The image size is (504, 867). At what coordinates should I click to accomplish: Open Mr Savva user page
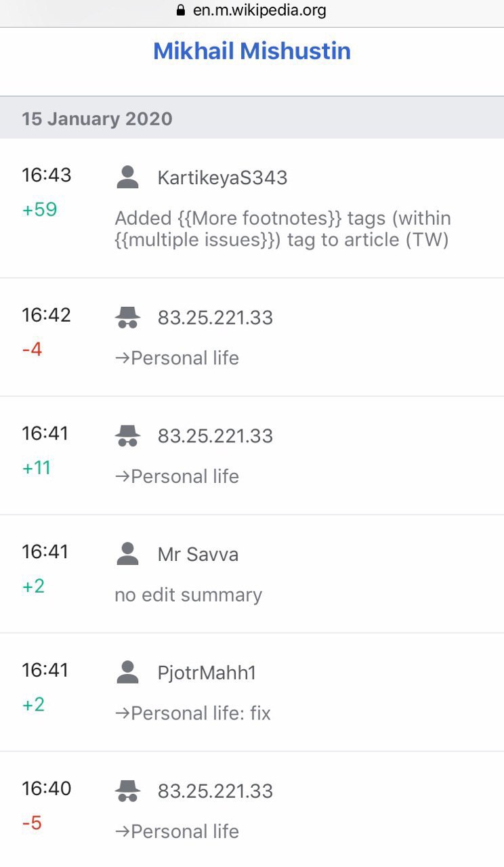tap(198, 555)
